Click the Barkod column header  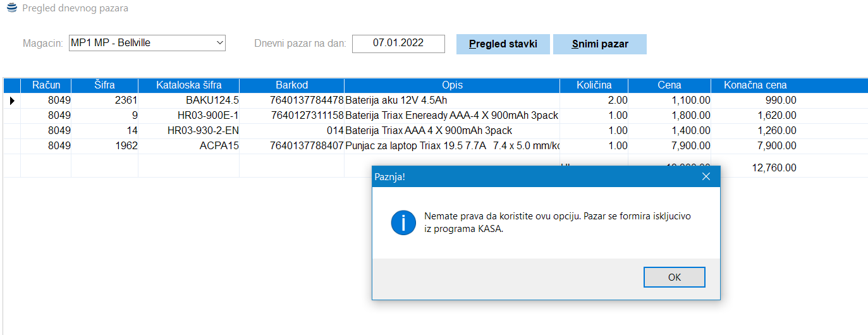tap(291, 85)
